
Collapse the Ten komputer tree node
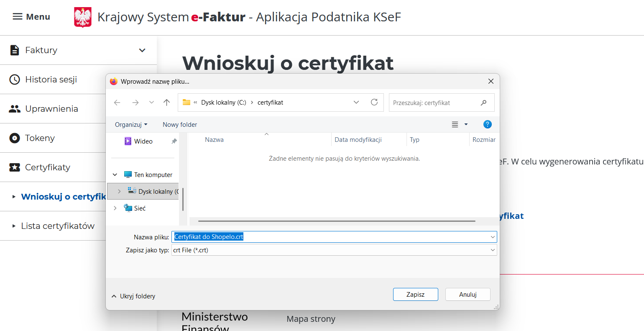[x=115, y=175]
